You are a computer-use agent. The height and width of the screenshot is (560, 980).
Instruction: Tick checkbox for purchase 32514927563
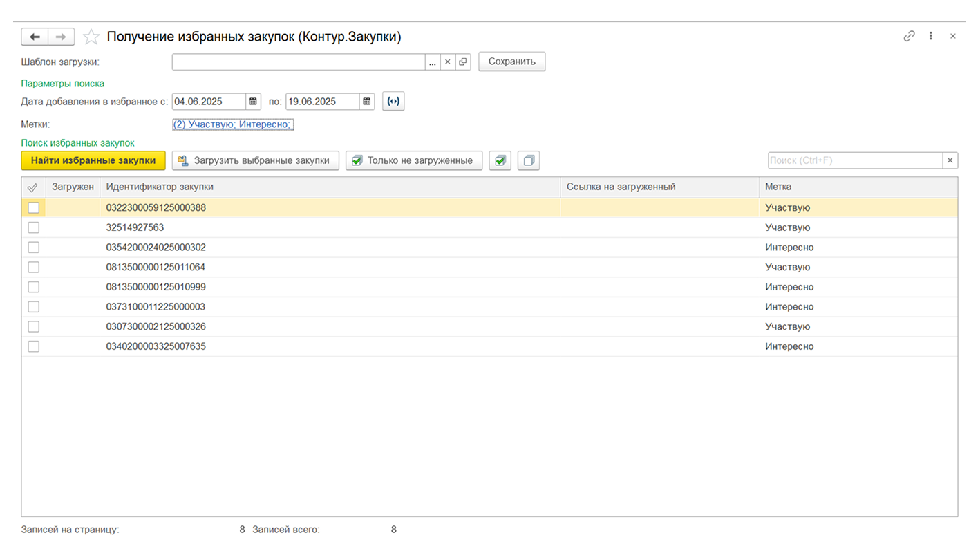(33, 227)
